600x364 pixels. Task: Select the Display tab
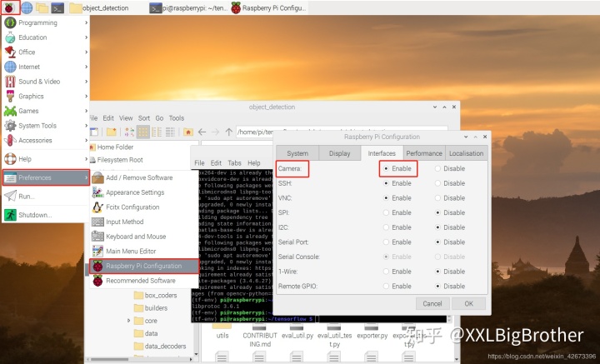[x=339, y=153]
